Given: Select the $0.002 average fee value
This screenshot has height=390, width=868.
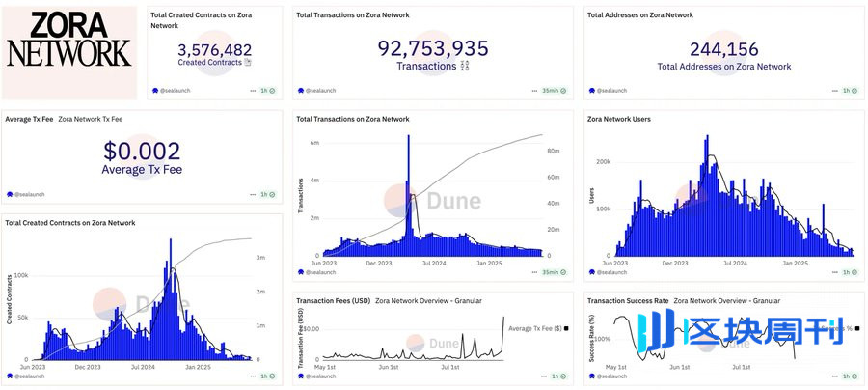Looking at the screenshot, I should 142,152.
